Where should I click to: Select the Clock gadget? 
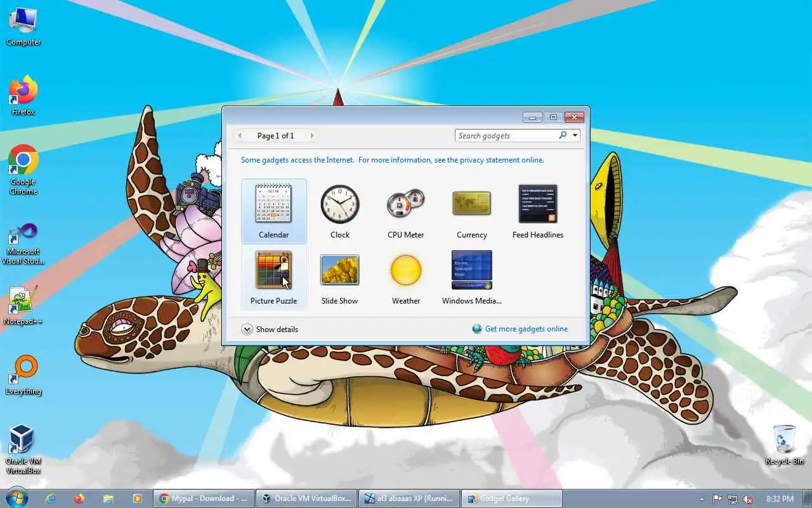tap(339, 211)
